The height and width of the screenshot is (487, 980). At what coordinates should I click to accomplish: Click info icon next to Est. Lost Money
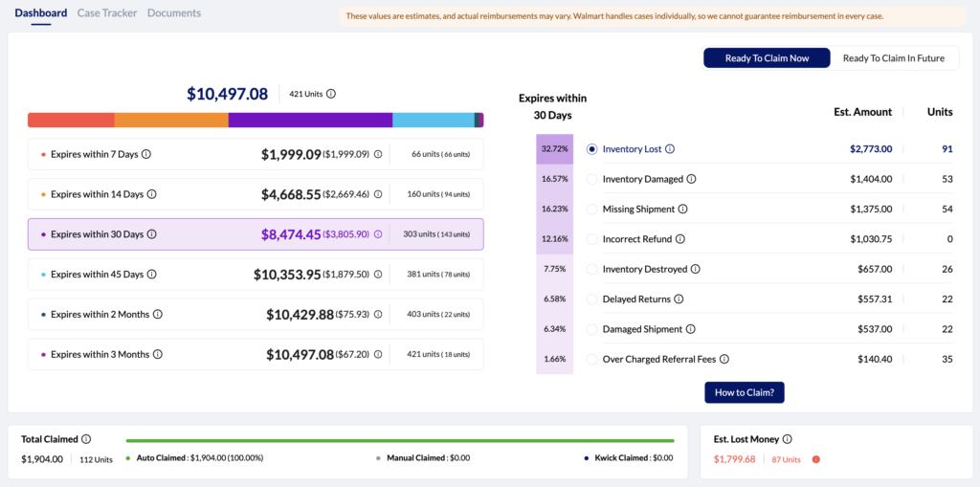pos(787,439)
